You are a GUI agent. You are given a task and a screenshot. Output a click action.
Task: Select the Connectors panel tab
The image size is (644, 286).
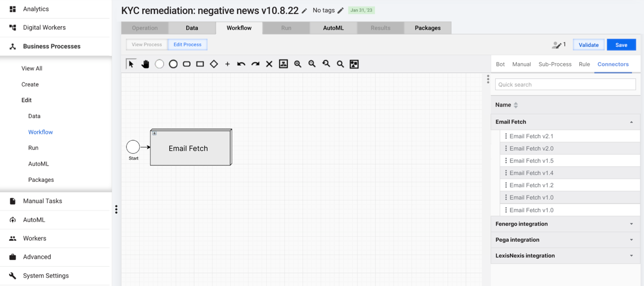[x=613, y=64]
